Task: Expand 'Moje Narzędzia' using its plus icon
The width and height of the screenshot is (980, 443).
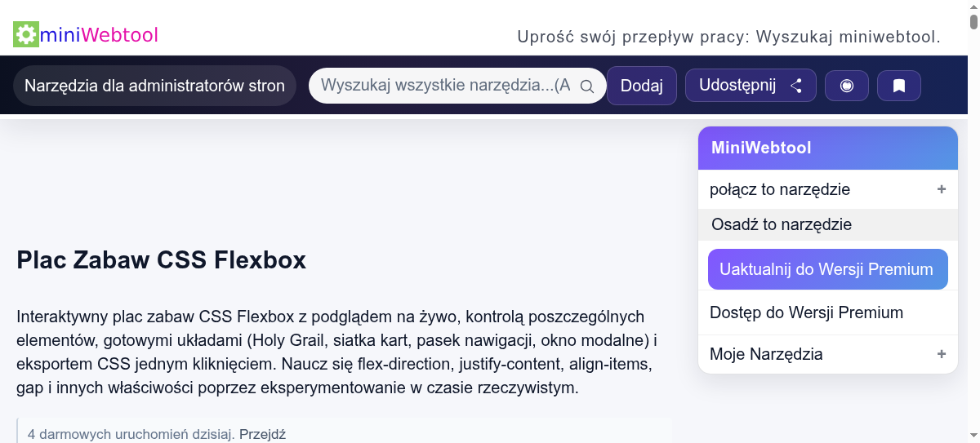Action: click(941, 354)
